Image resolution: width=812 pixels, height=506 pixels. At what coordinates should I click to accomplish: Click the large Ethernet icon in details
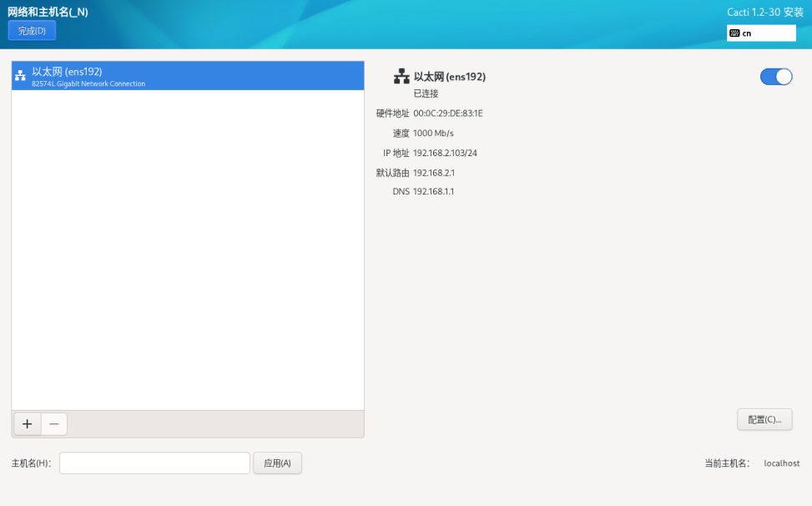pyautogui.click(x=401, y=76)
